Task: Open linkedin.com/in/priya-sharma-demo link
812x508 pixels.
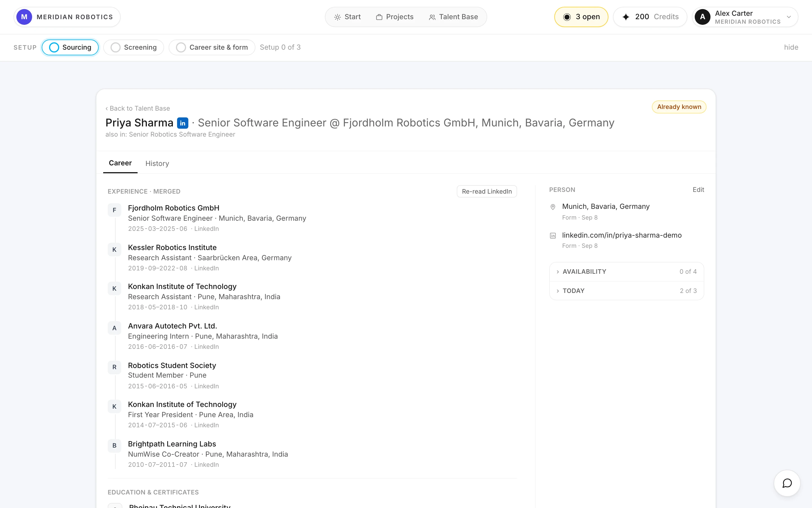Action: coord(622,235)
